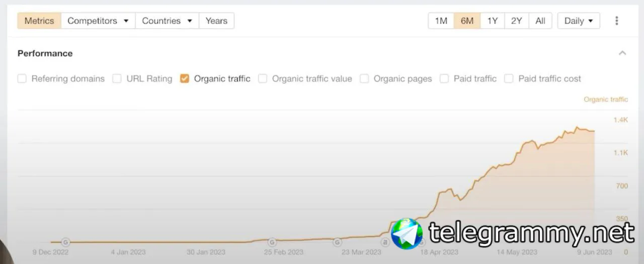Enable the Organic pages checkbox

coord(364,78)
